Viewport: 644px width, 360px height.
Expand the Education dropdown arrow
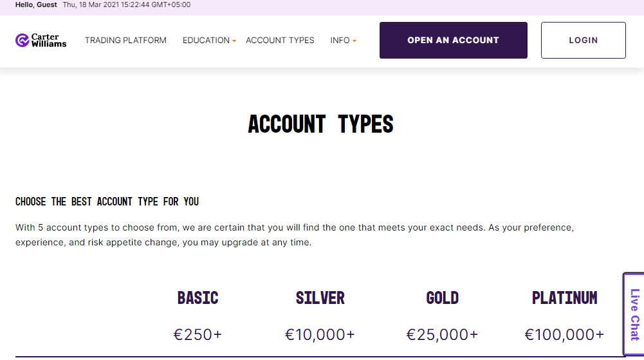point(234,41)
